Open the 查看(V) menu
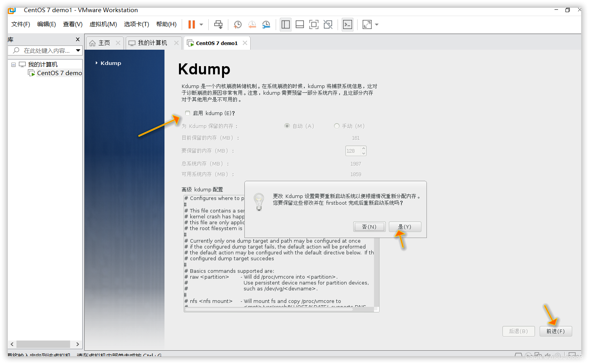This screenshot has height=364, width=589. tap(73, 24)
